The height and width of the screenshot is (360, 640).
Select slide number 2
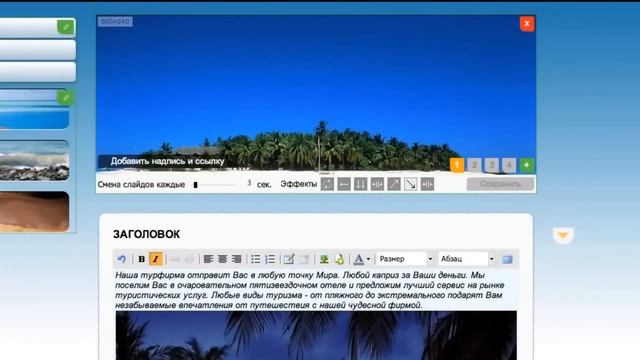click(x=474, y=165)
